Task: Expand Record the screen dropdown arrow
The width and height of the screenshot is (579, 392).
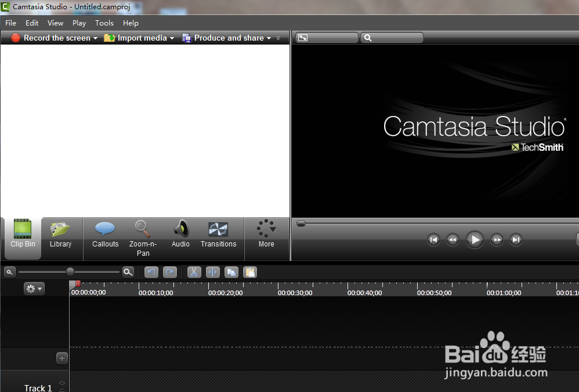Action: tap(95, 38)
